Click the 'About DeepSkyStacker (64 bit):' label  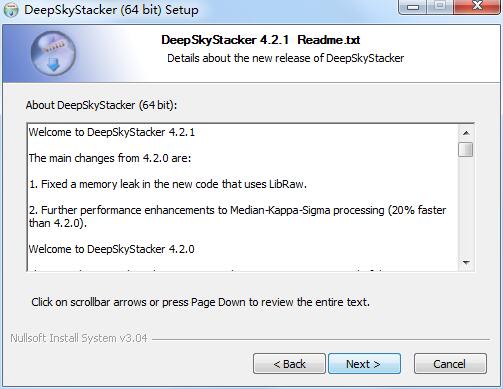pyautogui.click(x=101, y=105)
